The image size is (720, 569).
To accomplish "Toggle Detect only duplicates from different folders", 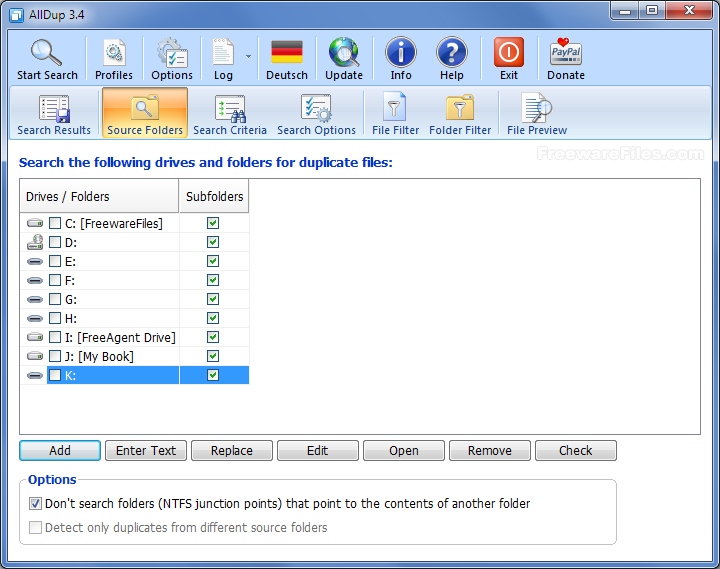I will click(x=35, y=527).
